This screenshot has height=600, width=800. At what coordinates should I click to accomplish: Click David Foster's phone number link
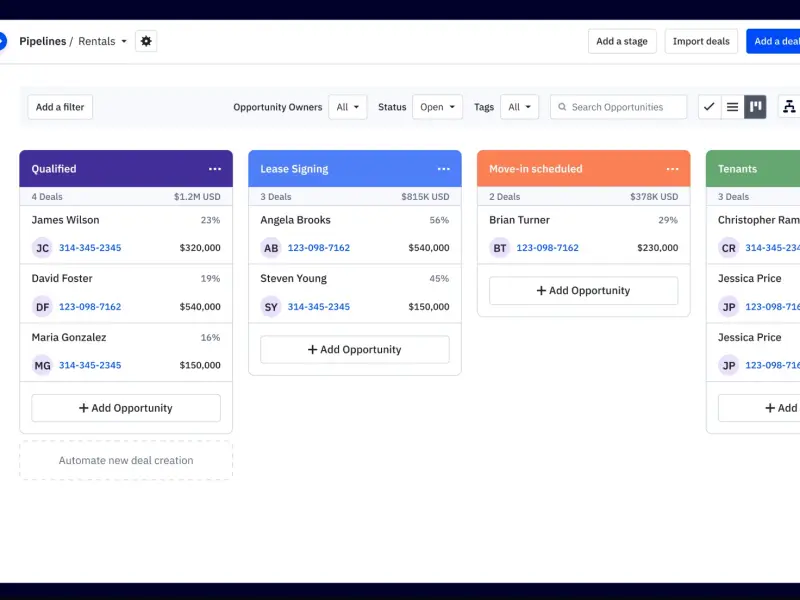click(x=90, y=307)
